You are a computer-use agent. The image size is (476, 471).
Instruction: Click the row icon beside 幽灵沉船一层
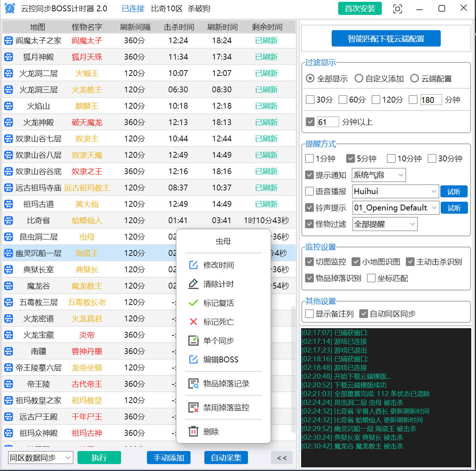tap(8, 253)
